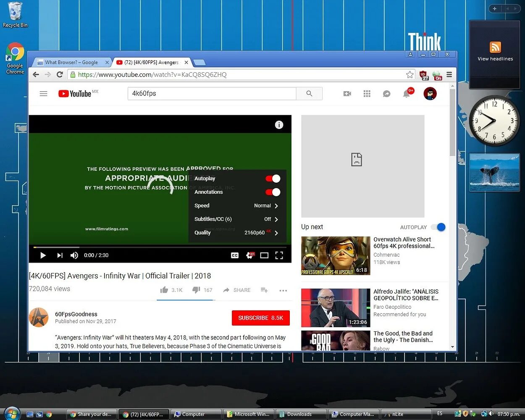This screenshot has width=525, height=420.
Task: Toggle the Autoplay switch in player settings
Action: (x=273, y=178)
